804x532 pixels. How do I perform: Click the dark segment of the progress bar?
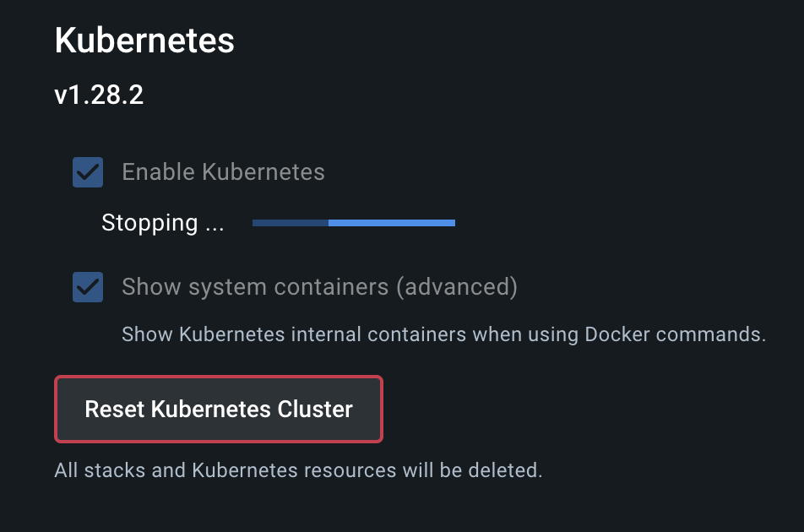(290, 223)
